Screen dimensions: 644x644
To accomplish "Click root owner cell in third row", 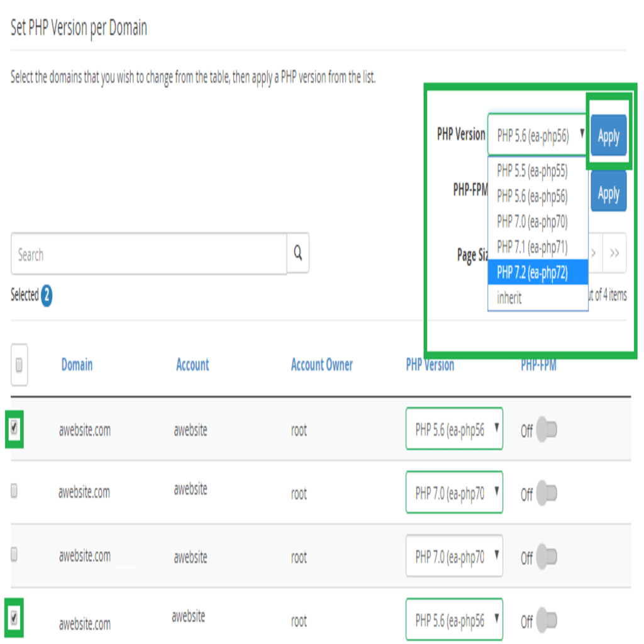I will (x=299, y=557).
